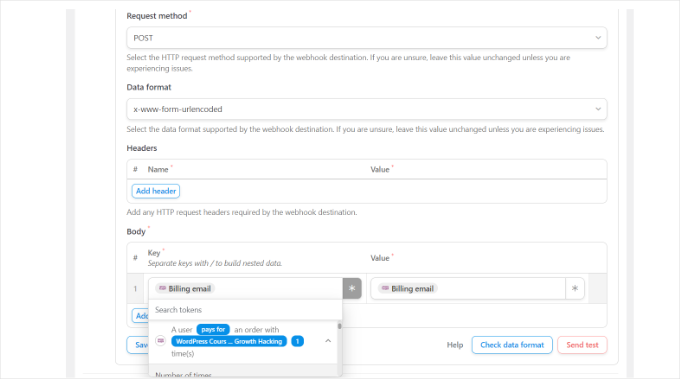Open the Request method POST dropdown

coord(366,38)
